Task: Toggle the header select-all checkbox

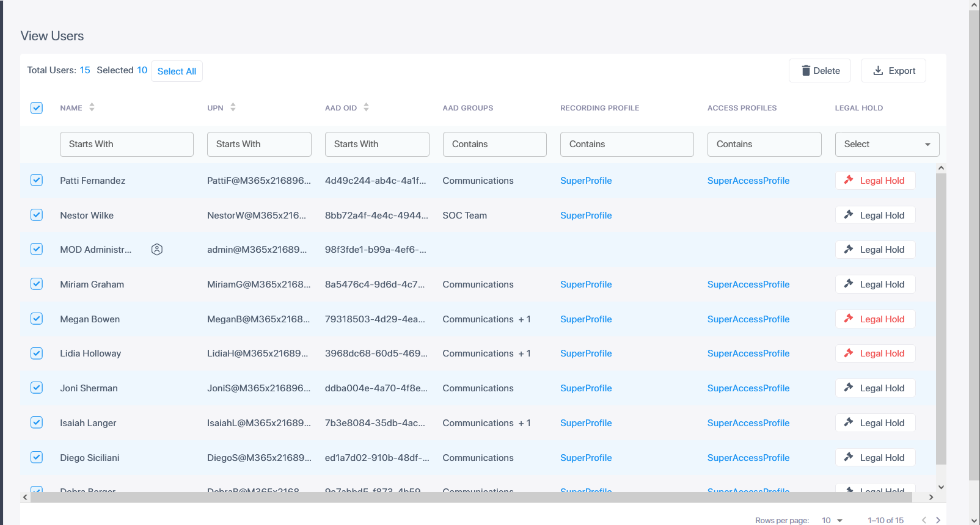Action: point(37,108)
